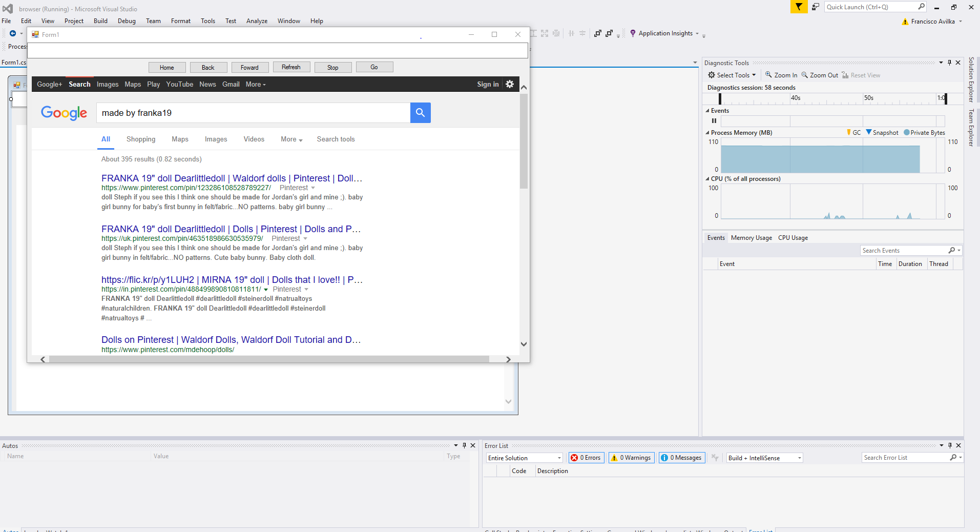Toggle the 0 Messages filter in Error List
980x532 pixels.
click(681, 458)
